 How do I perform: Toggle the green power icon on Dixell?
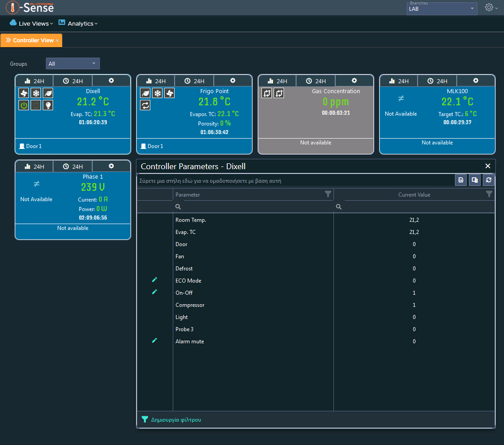pyautogui.click(x=24, y=105)
